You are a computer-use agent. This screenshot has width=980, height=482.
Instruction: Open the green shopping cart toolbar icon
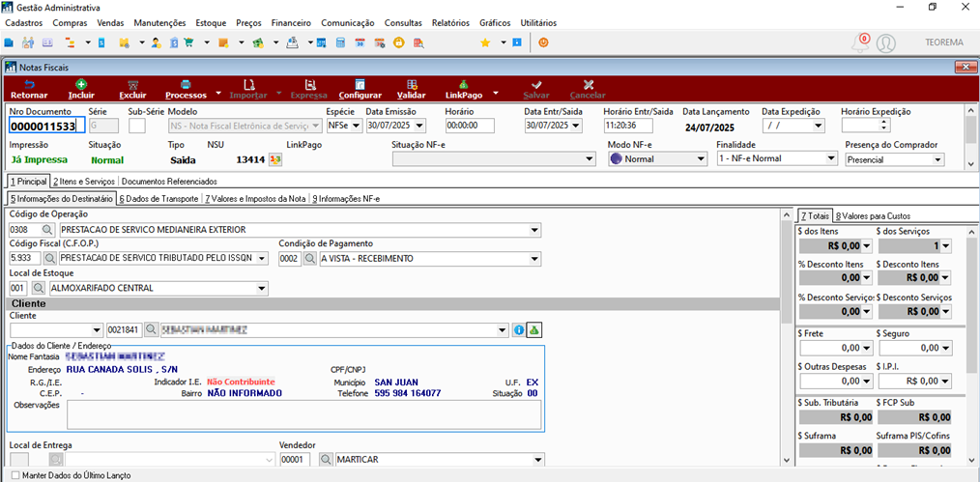[x=188, y=43]
